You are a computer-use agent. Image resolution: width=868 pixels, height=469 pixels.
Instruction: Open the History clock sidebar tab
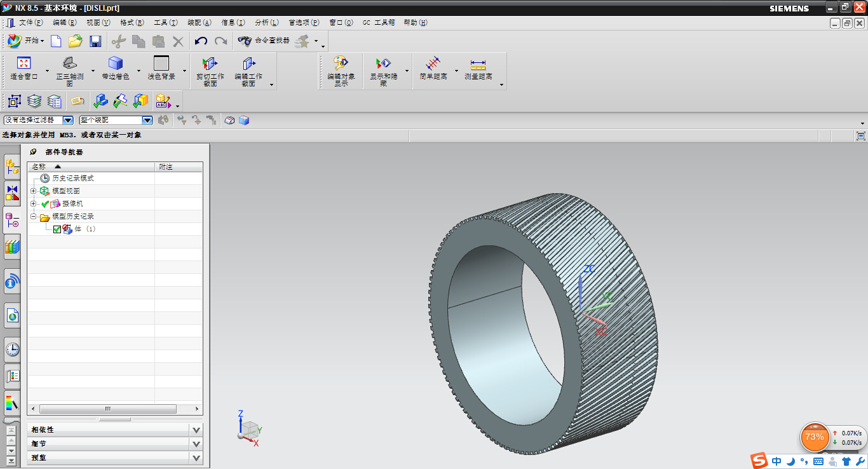(12, 349)
